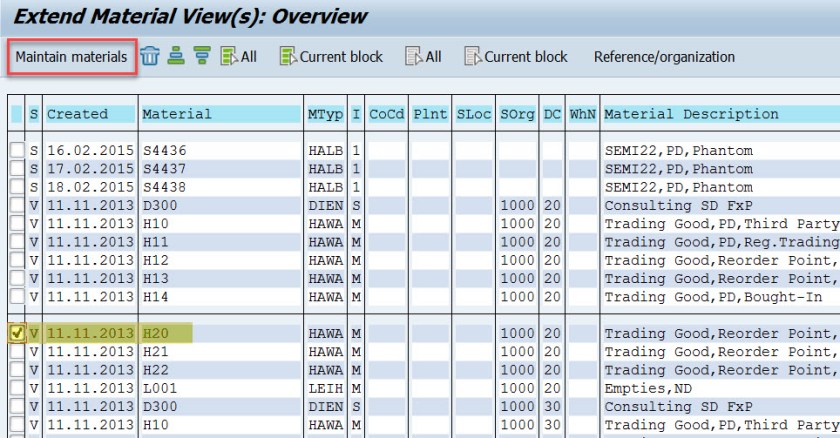
Task: Click the Maintain materials button
Action: point(72,57)
